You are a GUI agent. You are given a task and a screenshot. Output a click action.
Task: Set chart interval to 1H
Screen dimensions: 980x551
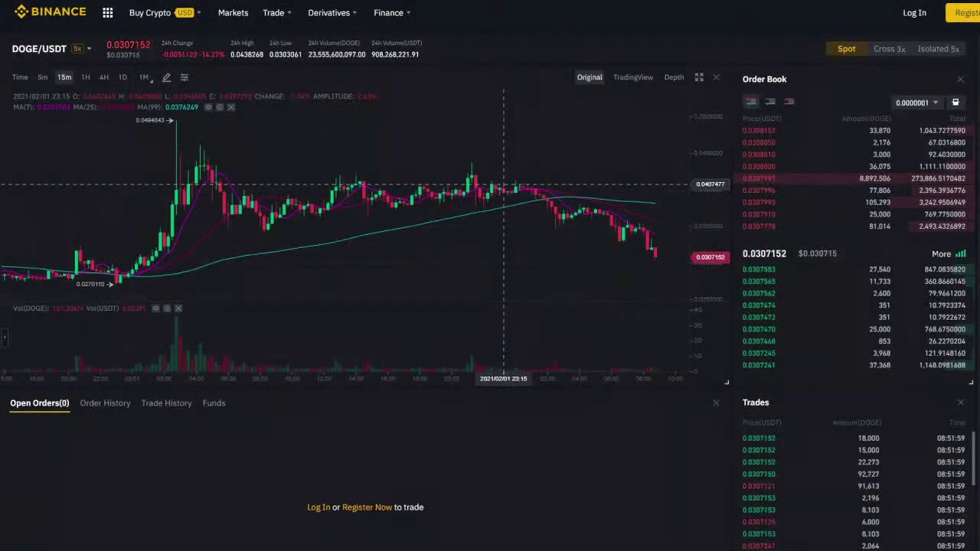(x=85, y=77)
